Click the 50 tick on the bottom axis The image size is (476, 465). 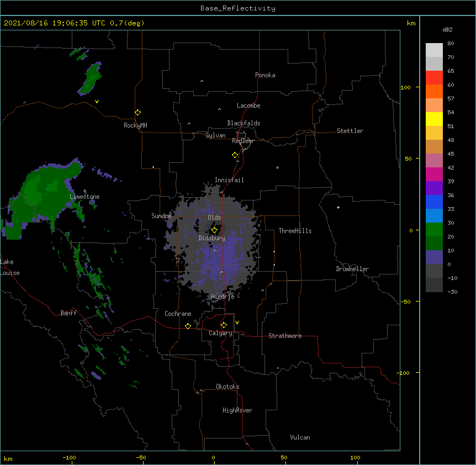coord(284,457)
